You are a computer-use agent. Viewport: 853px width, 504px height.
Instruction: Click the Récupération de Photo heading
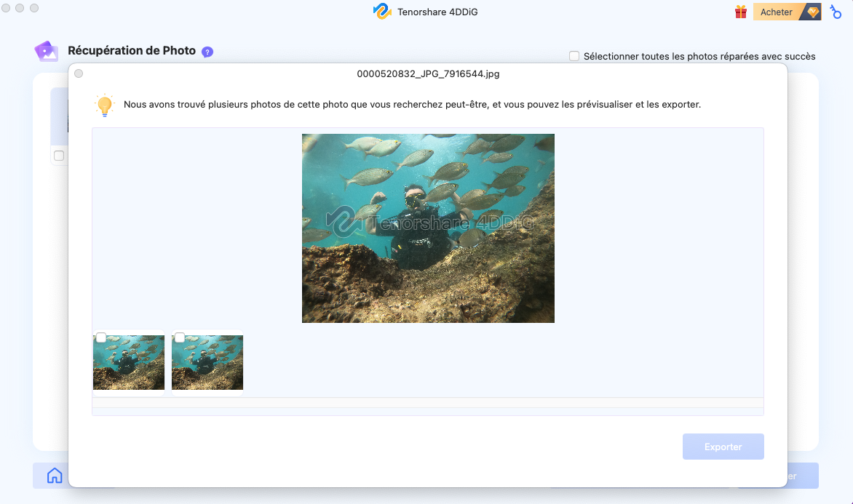tap(132, 51)
